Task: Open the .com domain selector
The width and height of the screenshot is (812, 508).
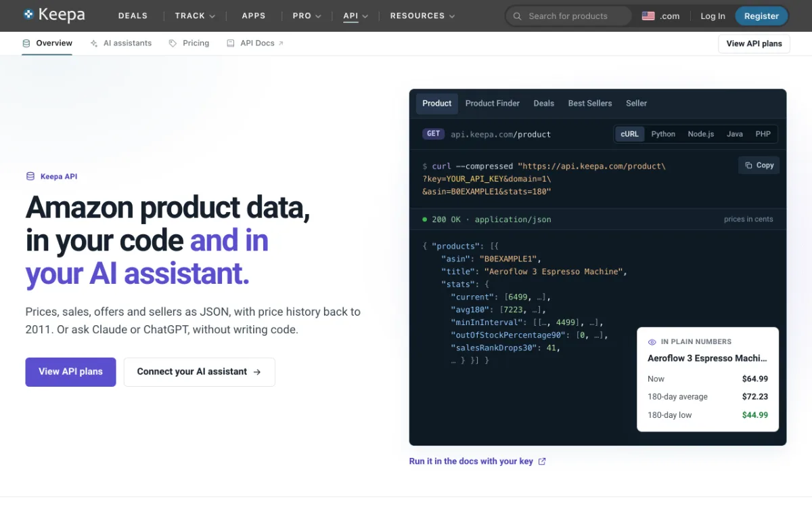Action: click(x=661, y=16)
